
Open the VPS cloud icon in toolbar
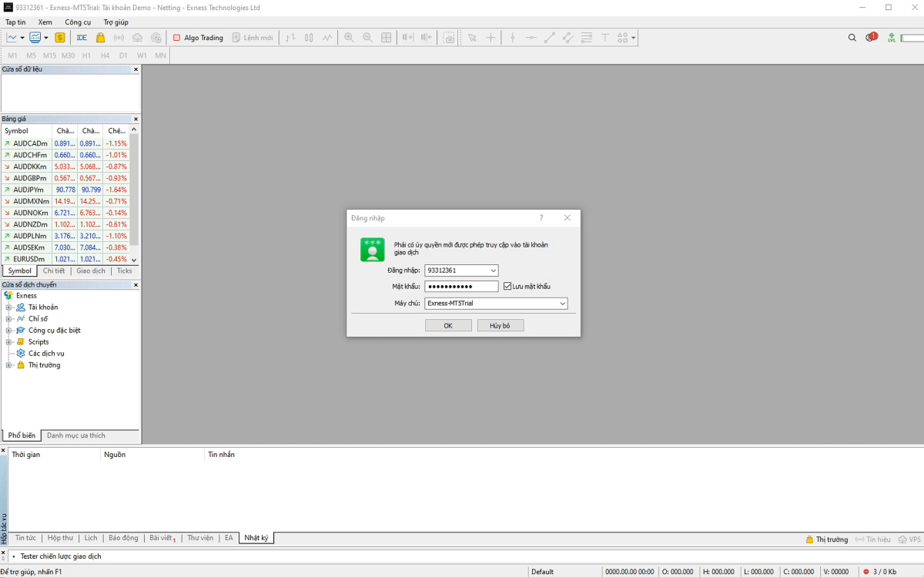[x=137, y=37]
